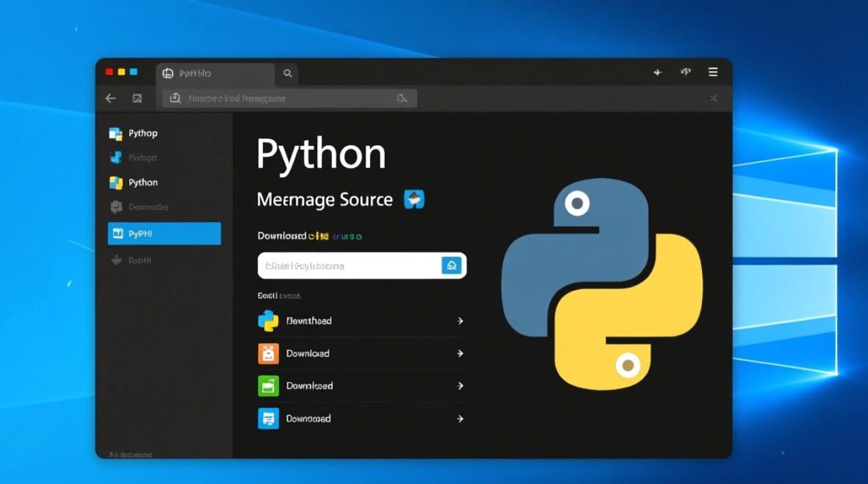The height and width of the screenshot is (484, 868).
Task: Select the first Python item in the sidebar
Action: tap(142, 134)
